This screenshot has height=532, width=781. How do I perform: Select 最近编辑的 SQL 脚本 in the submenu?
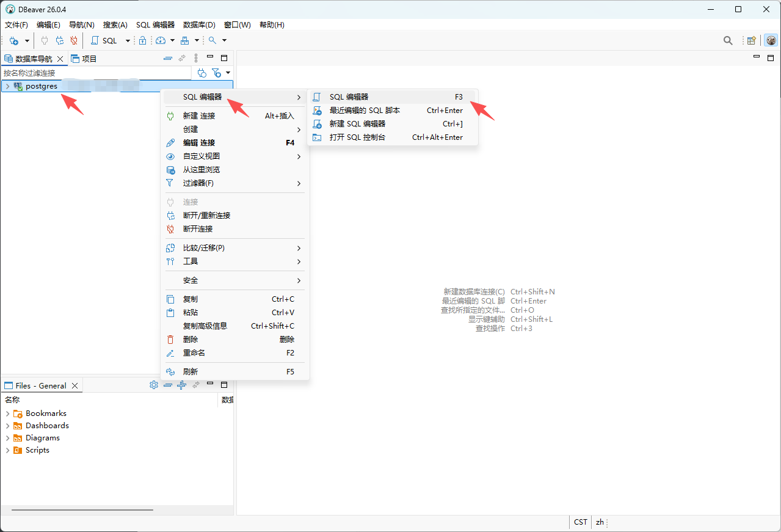(x=392, y=111)
